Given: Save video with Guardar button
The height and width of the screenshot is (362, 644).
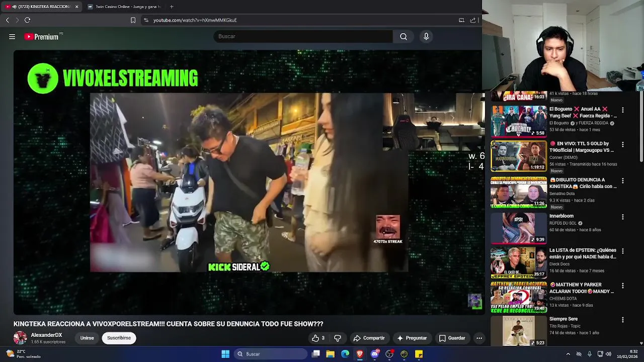Looking at the screenshot, I should coord(452,338).
